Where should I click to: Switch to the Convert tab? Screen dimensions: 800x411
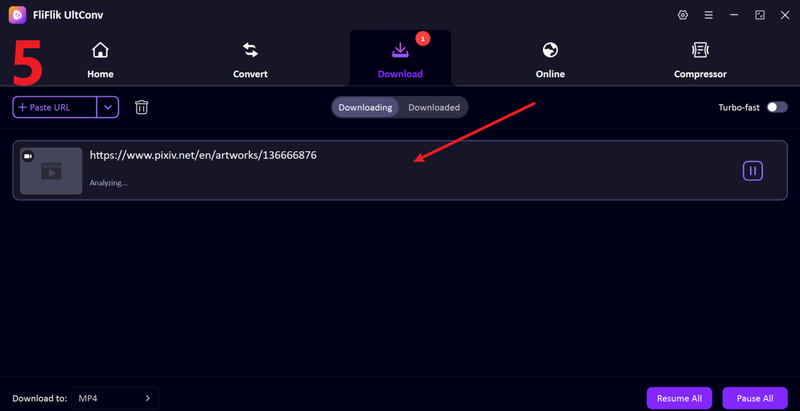pos(250,60)
